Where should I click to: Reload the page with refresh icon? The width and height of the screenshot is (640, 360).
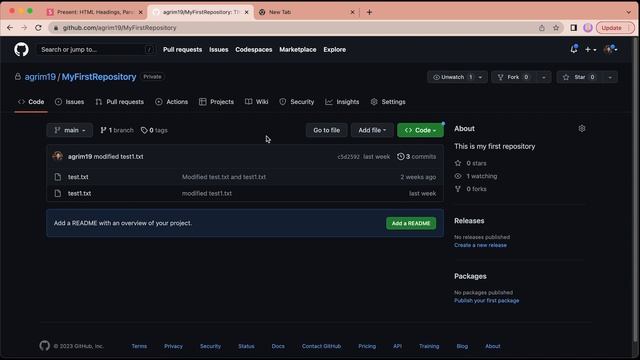(38, 28)
